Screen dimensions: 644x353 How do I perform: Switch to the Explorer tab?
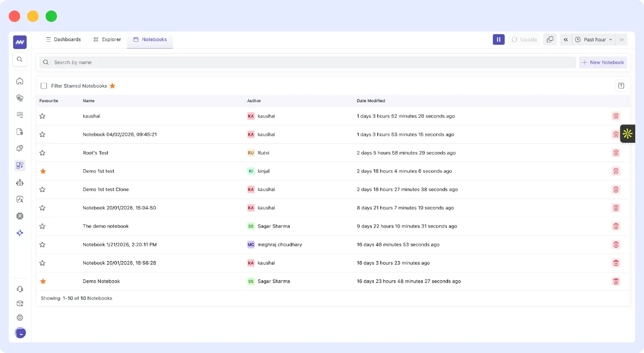coord(107,39)
